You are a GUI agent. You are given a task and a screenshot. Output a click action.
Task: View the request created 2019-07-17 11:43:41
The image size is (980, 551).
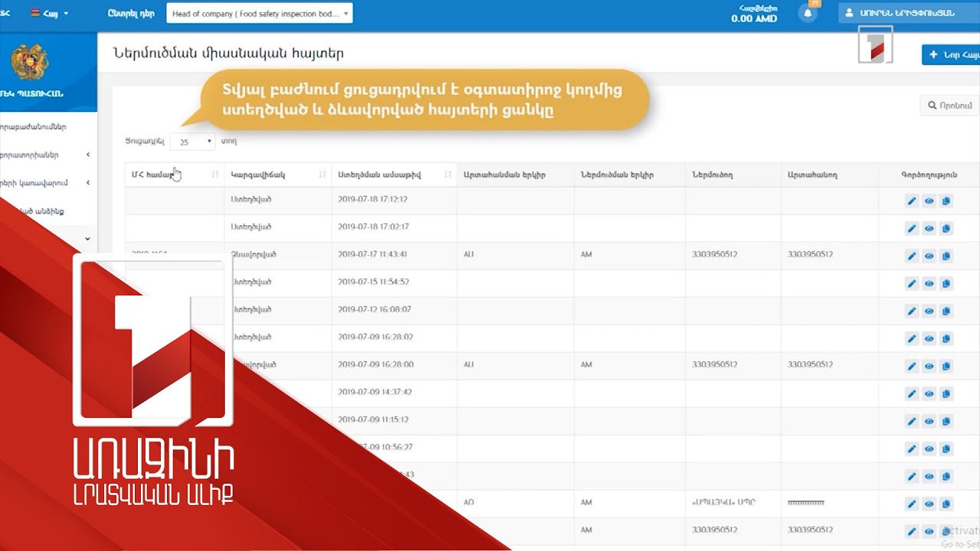(x=929, y=256)
